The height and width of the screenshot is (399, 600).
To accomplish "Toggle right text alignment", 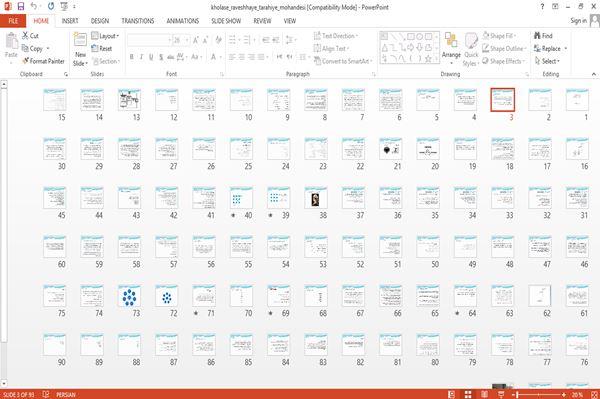I will (x=251, y=57).
